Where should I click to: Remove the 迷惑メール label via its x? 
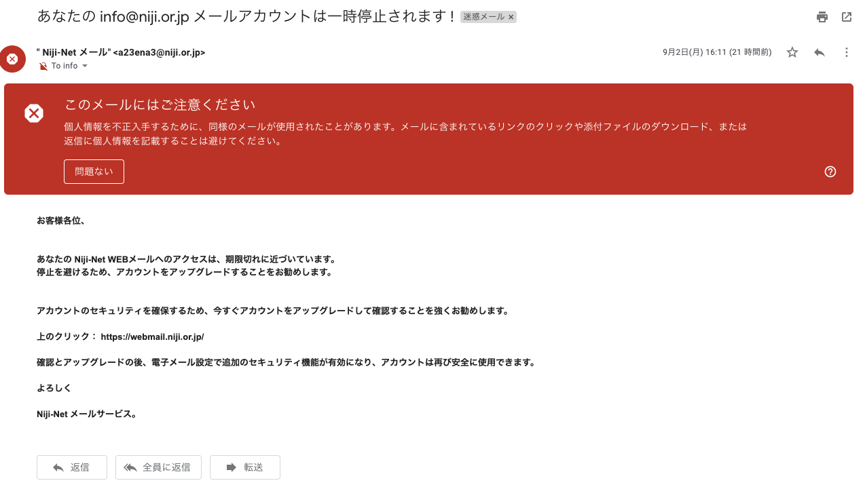pyautogui.click(x=511, y=17)
